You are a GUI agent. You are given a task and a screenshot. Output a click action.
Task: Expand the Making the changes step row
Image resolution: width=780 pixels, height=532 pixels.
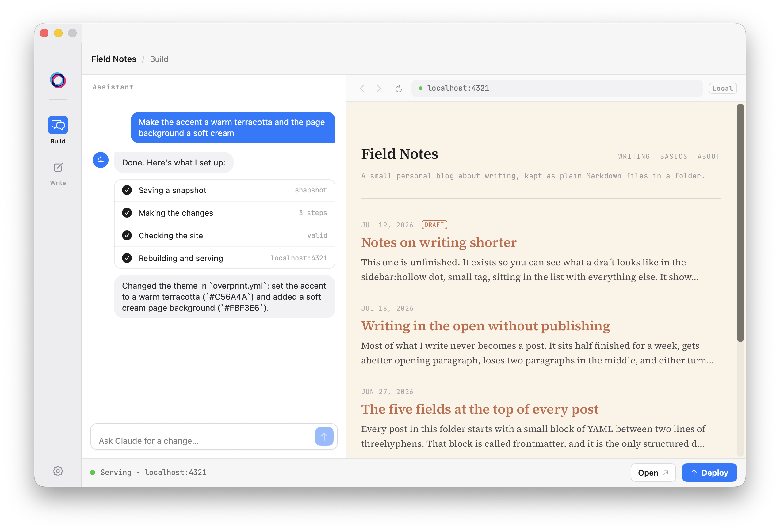224,213
